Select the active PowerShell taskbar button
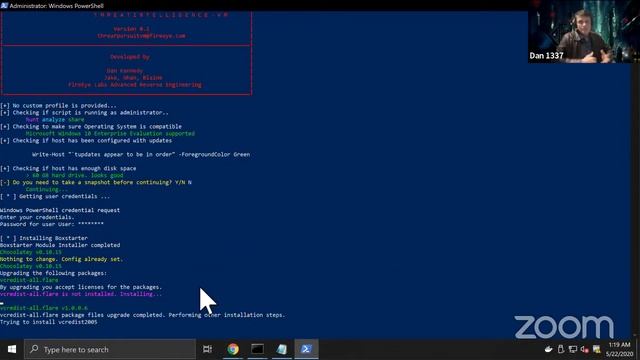The height and width of the screenshot is (360, 640). pyautogui.click(x=307, y=349)
